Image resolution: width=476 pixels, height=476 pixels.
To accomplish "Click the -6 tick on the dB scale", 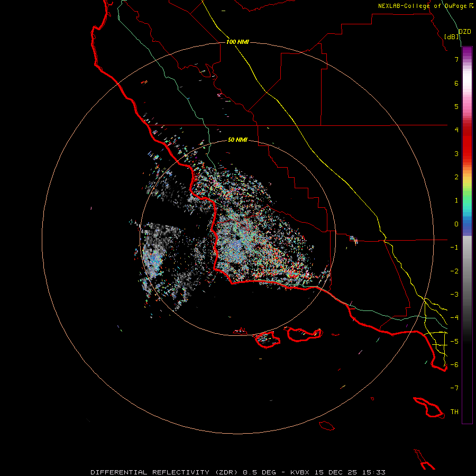I will tap(454, 365).
